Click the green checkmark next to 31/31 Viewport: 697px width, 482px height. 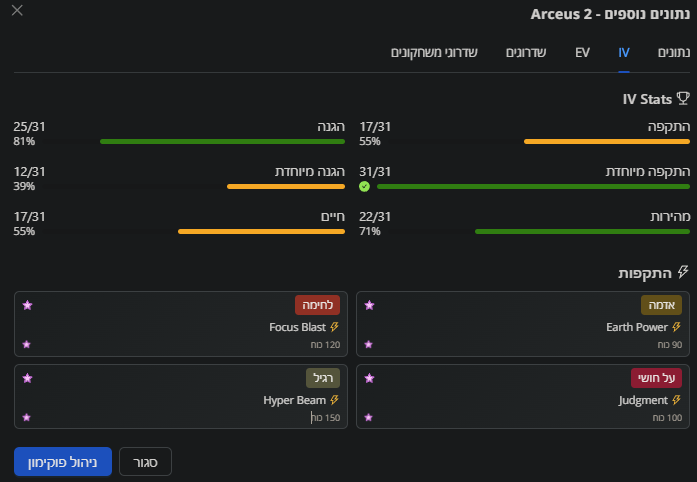[x=364, y=186]
